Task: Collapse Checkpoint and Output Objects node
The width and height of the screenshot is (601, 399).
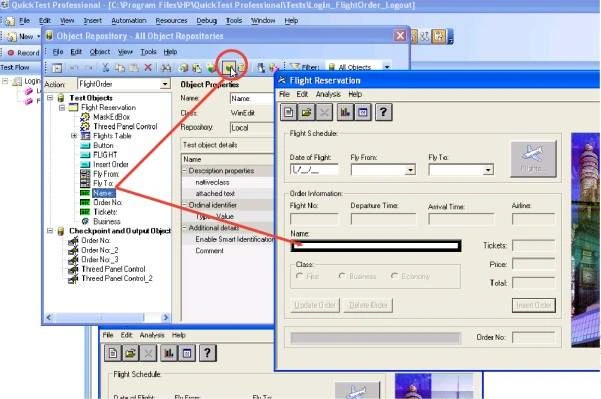Action: click(x=50, y=231)
